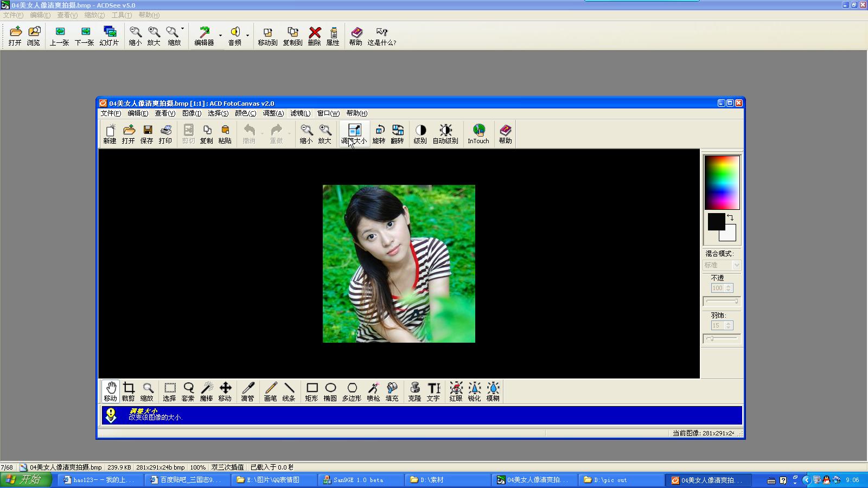The image size is (868, 488).
Task: Open the Adjust (调整) menu
Action: pyautogui.click(x=273, y=113)
